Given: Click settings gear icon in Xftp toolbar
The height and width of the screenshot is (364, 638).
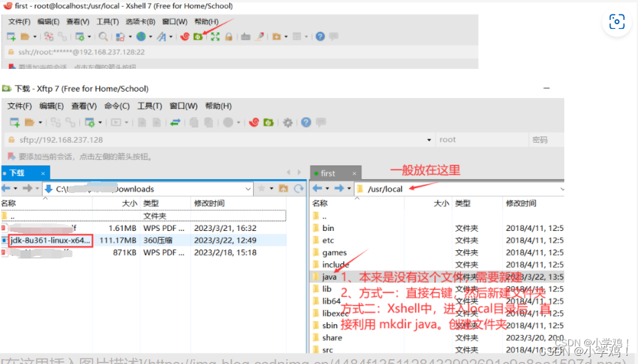Looking at the screenshot, I should 288,123.
